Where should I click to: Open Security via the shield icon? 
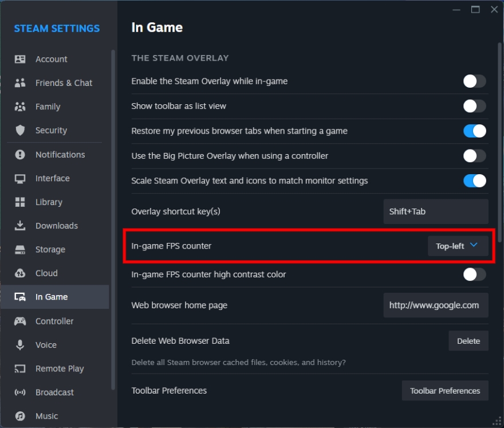pos(20,131)
